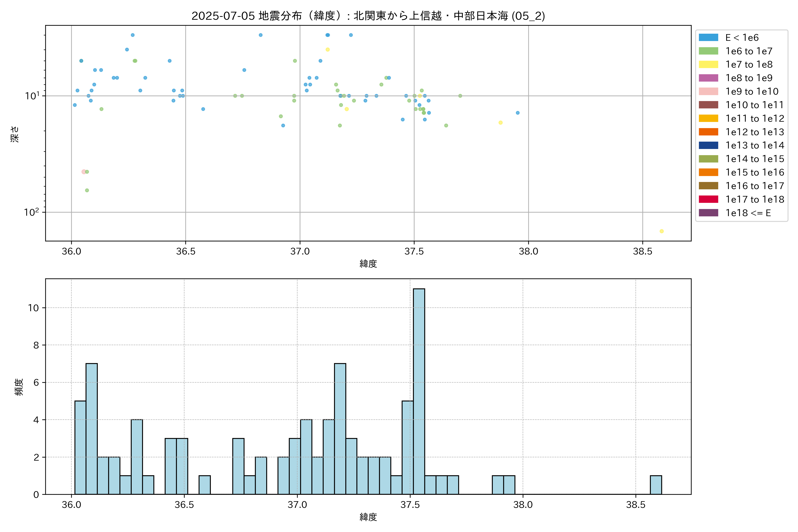Click the histogram's 緯度 x-axis label

pyautogui.click(x=368, y=517)
